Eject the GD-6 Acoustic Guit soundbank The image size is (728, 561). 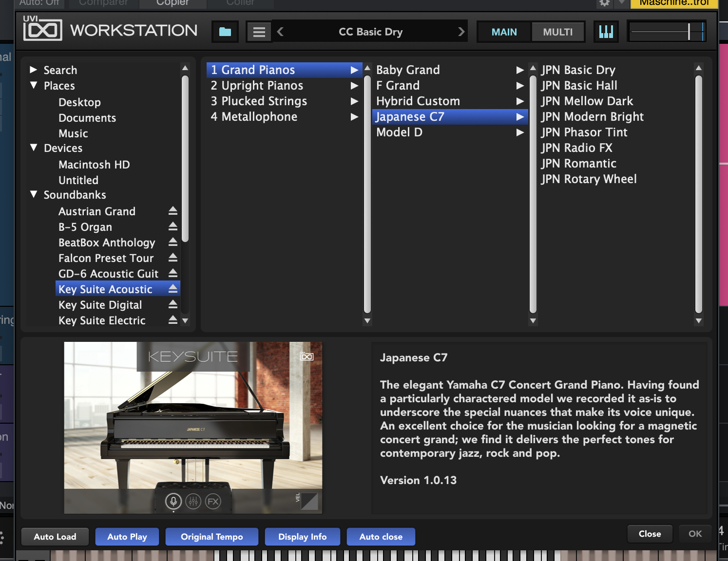click(x=173, y=273)
